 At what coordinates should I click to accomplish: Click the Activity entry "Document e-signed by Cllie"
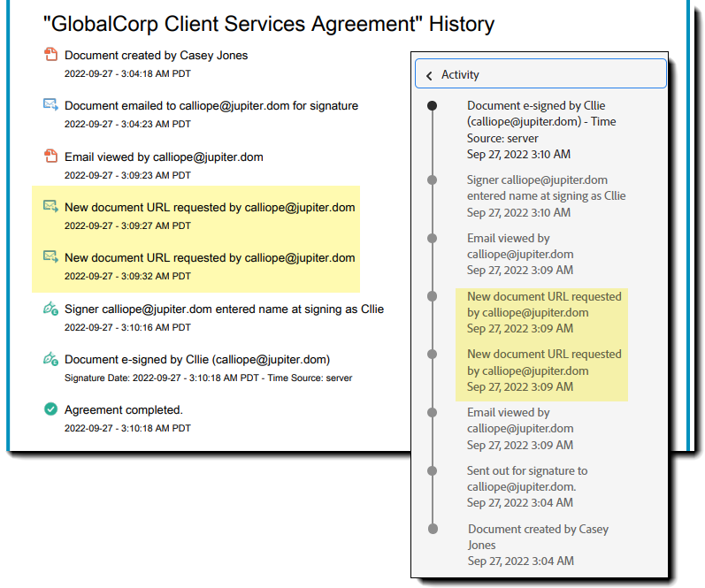541,122
